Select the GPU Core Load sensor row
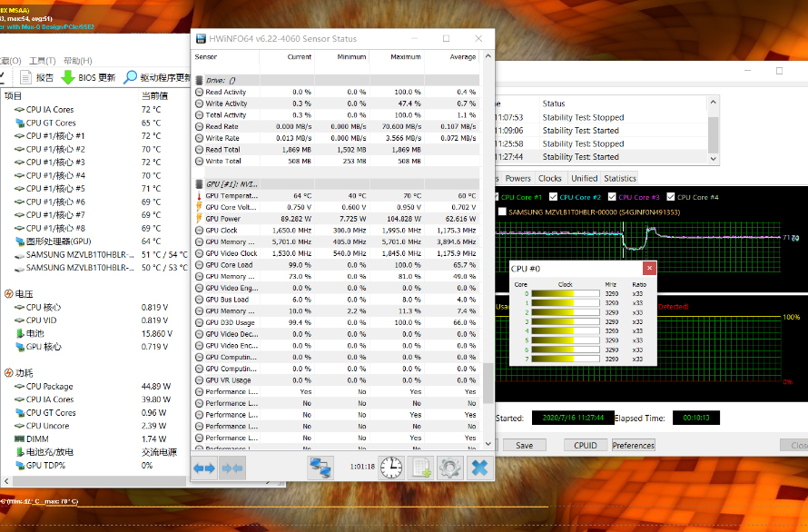This screenshot has width=808, height=532. (x=336, y=265)
